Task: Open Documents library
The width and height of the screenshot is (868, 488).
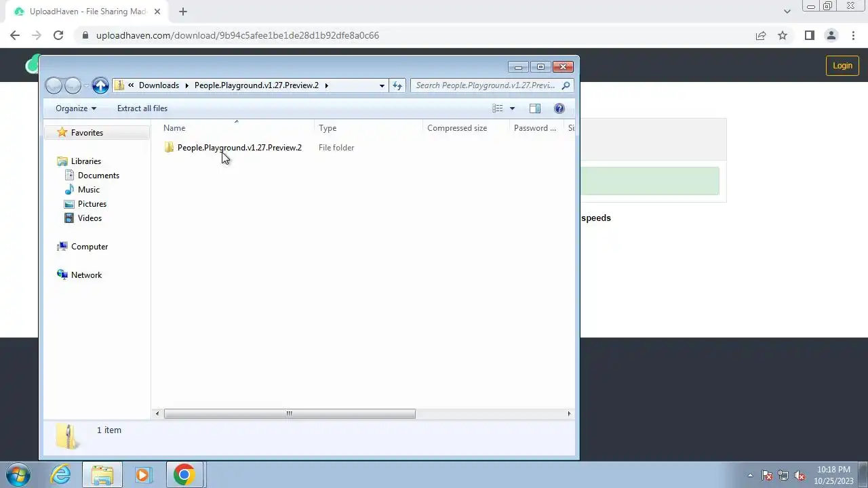Action: click(98, 176)
